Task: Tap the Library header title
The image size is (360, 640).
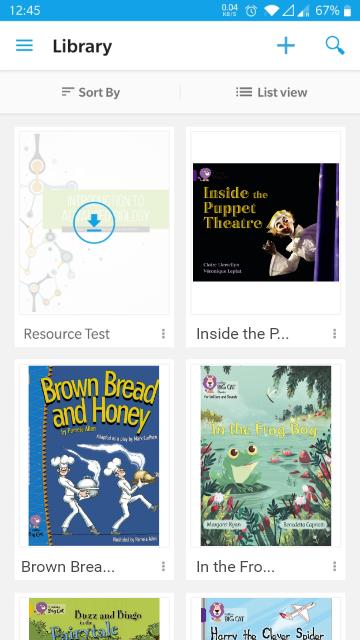Action: tap(82, 46)
